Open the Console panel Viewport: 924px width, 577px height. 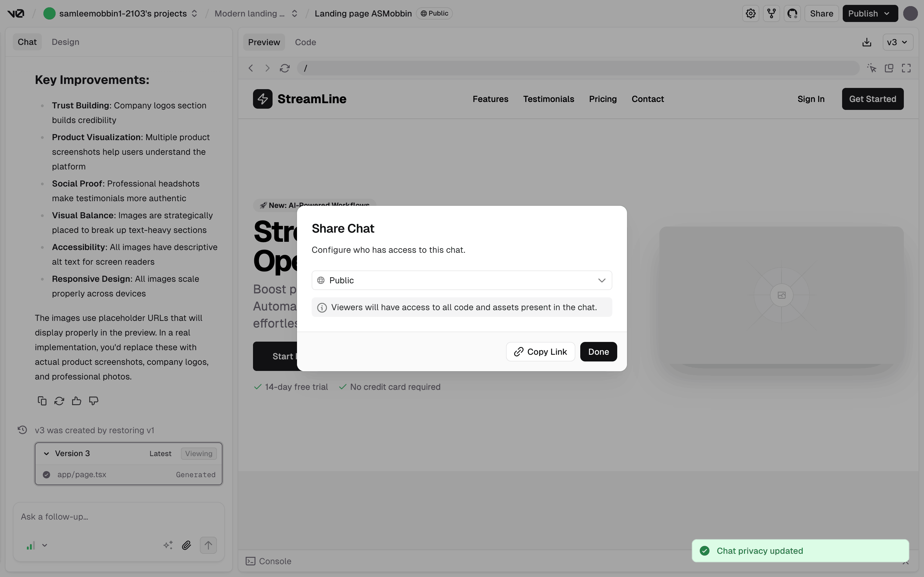pos(268,561)
